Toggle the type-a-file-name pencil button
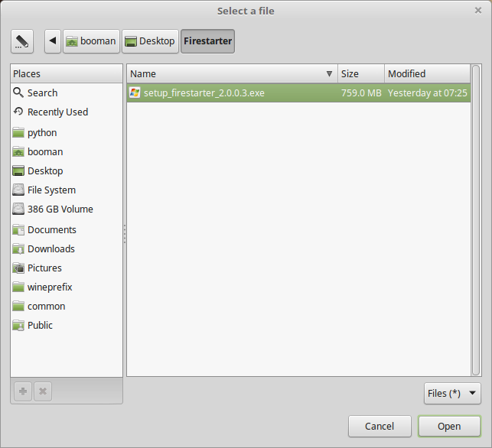492x448 pixels. 22,41
